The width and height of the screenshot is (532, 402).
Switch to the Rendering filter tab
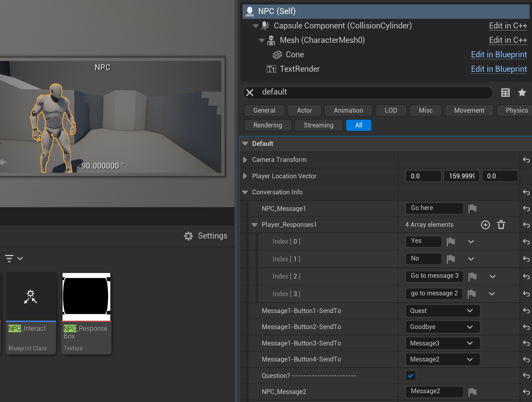(x=267, y=125)
